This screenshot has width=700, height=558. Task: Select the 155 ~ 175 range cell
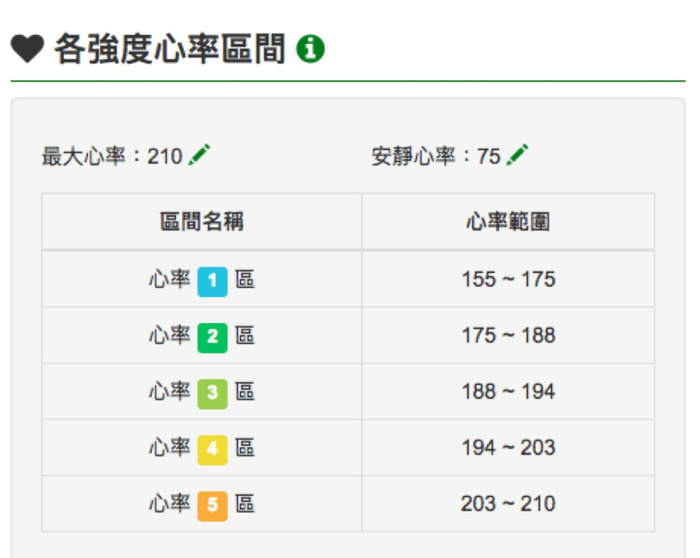[508, 280]
